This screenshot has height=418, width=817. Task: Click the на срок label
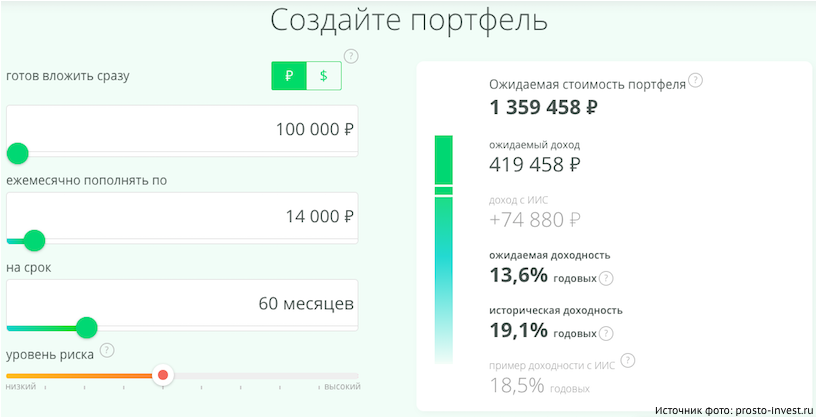tap(29, 268)
